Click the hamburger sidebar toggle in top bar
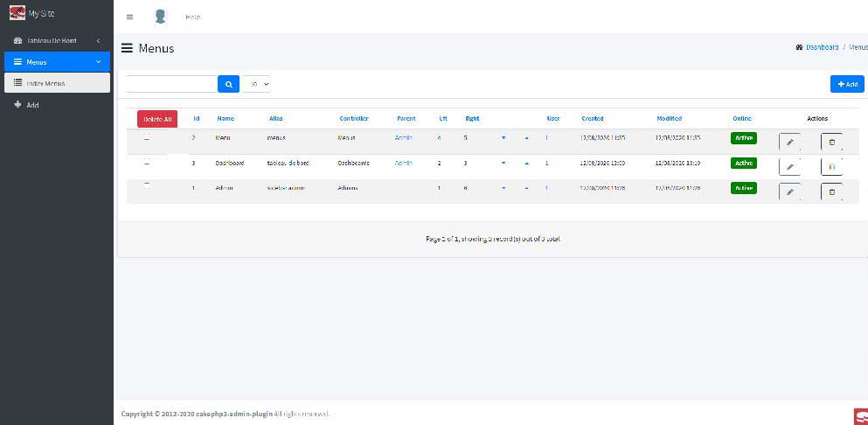868x425 pixels. [x=129, y=17]
